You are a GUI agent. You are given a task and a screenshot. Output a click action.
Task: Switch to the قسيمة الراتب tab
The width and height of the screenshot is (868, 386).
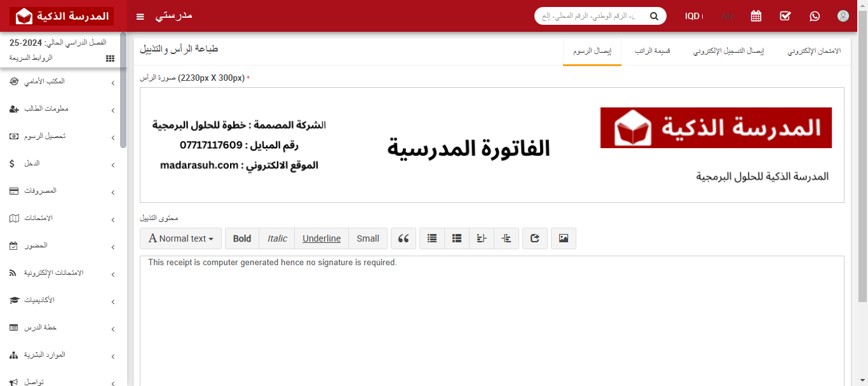[x=652, y=50]
